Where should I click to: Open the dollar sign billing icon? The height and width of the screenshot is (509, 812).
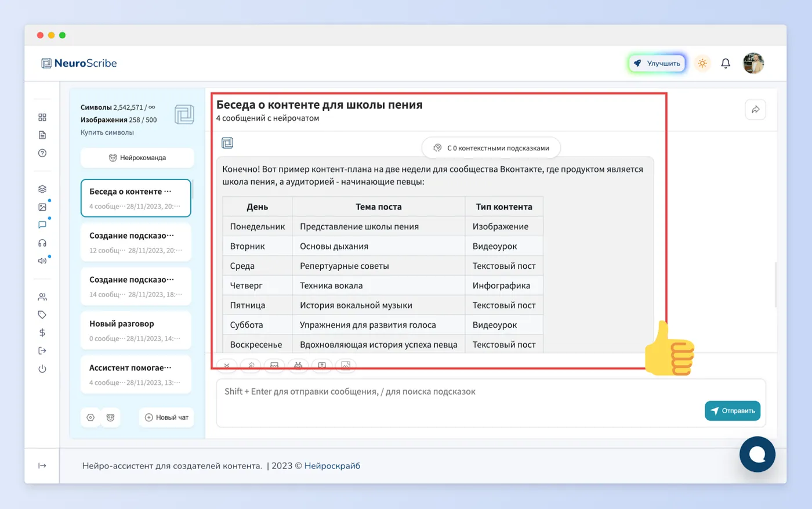tap(42, 333)
